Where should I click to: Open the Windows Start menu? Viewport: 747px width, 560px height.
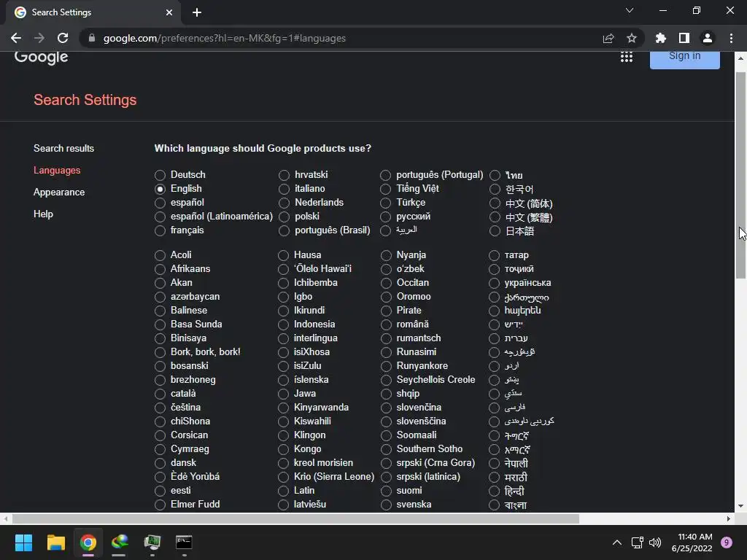coord(23,542)
